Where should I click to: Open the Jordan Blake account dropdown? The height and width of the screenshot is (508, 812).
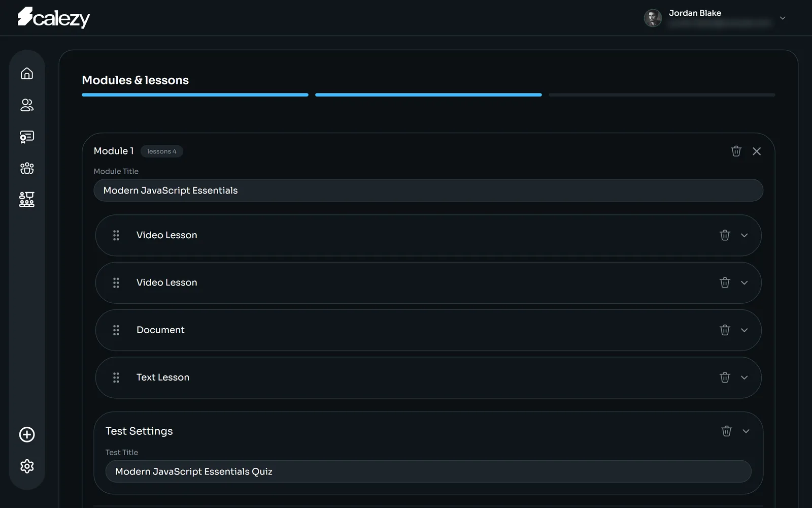click(783, 18)
